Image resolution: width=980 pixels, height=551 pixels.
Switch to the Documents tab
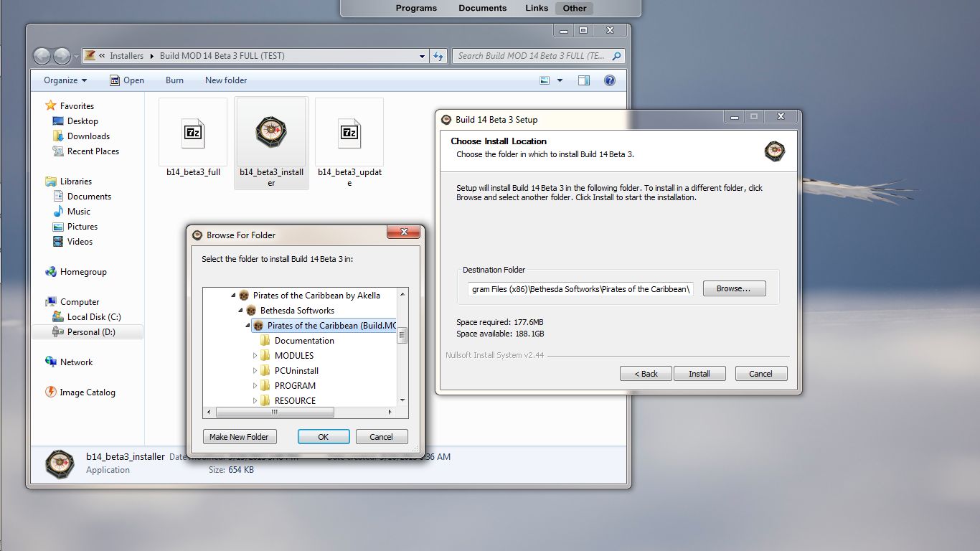[483, 8]
